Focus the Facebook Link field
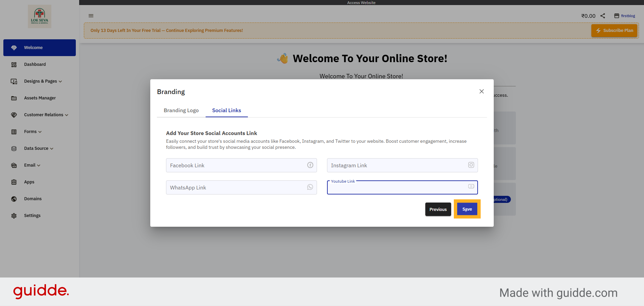This screenshot has width=644, height=306. pyautogui.click(x=241, y=165)
